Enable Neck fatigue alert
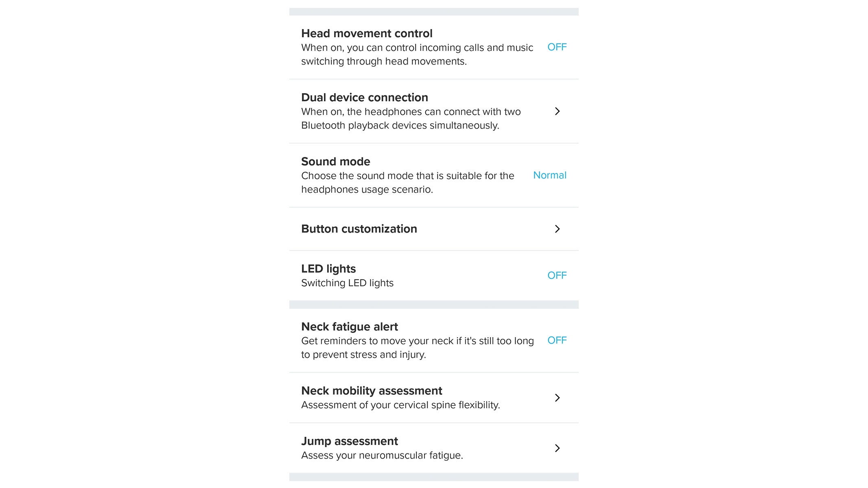This screenshot has width=868, height=488. tap(557, 340)
